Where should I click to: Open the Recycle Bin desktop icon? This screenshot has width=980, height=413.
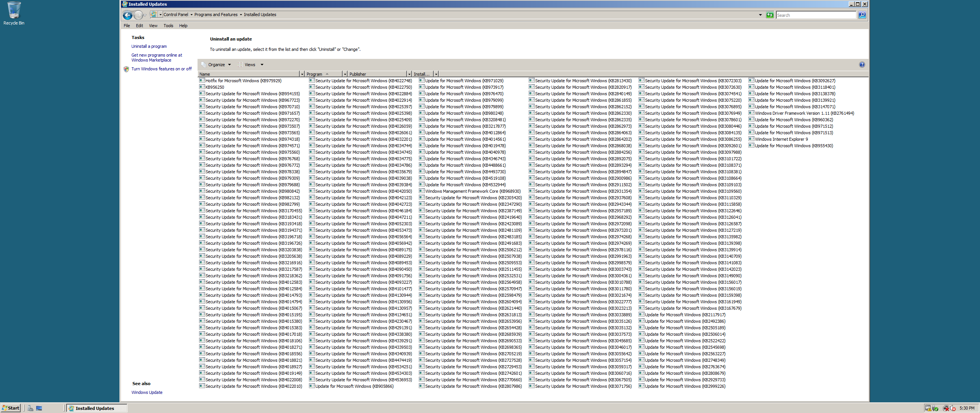14,13
